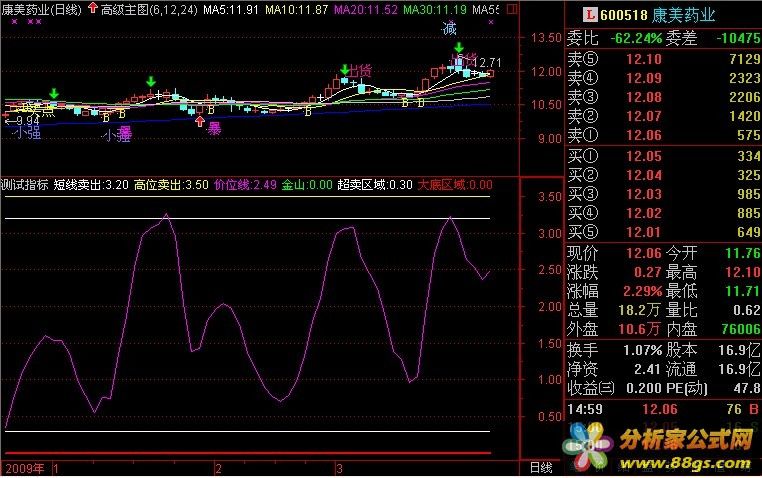Click the red up arrow beside 暴
The width and height of the screenshot is (762, 478).
tap(200, 121)
